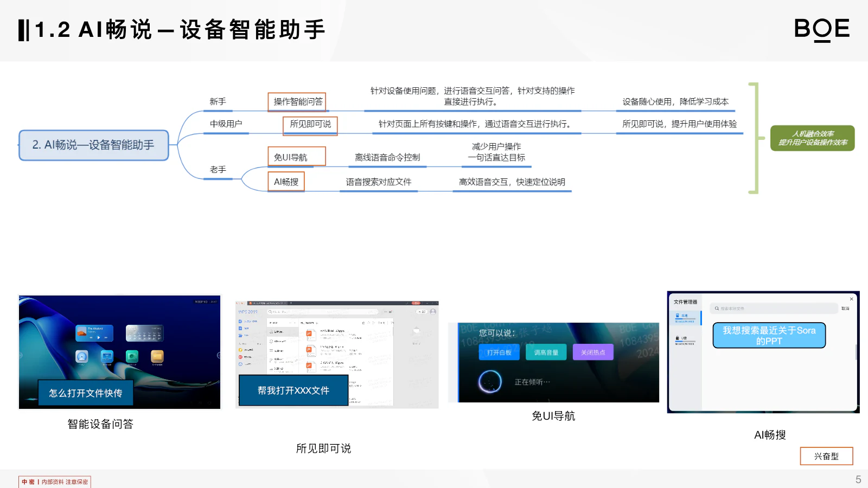The width and height of the screenshot is (868, 488).
Task: Click the 调高音量 button
Action: [x=546, y=352]
